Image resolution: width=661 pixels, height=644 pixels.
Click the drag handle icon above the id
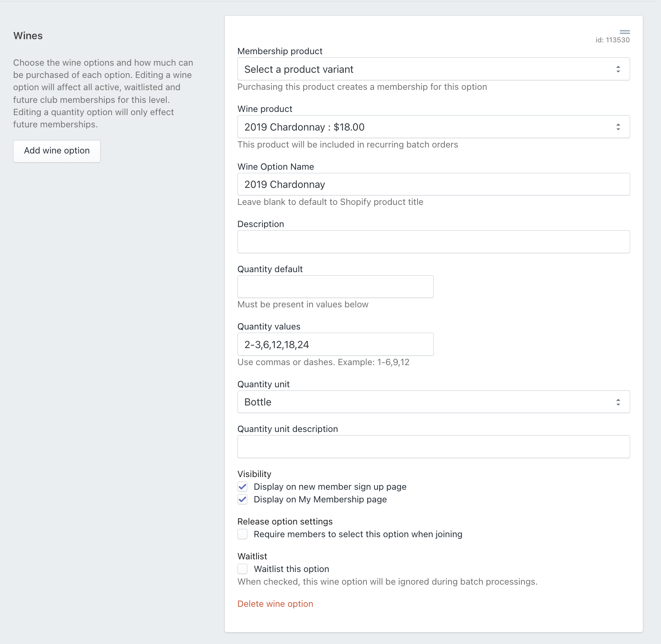pyautogui.click(x=625, y=32)
